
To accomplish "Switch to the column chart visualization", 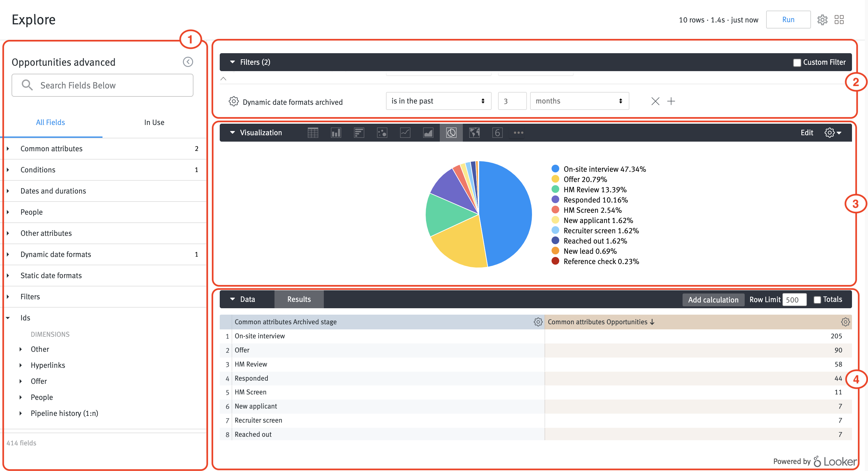I will pos(336,133).
